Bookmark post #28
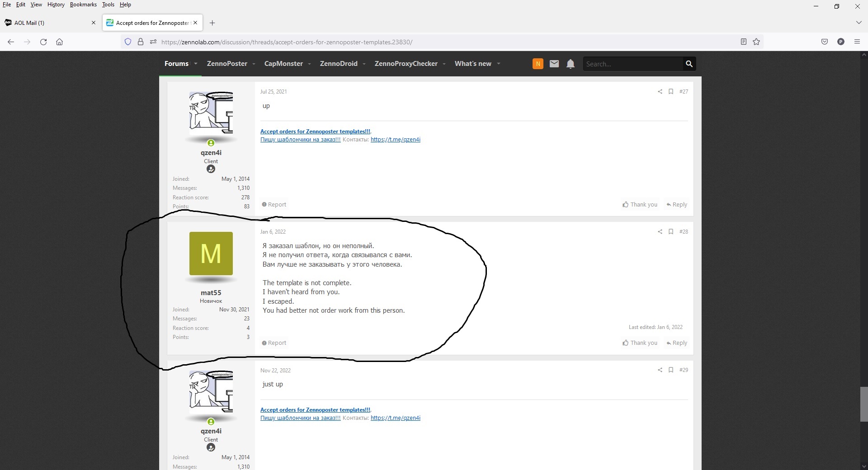 (671, 232)
